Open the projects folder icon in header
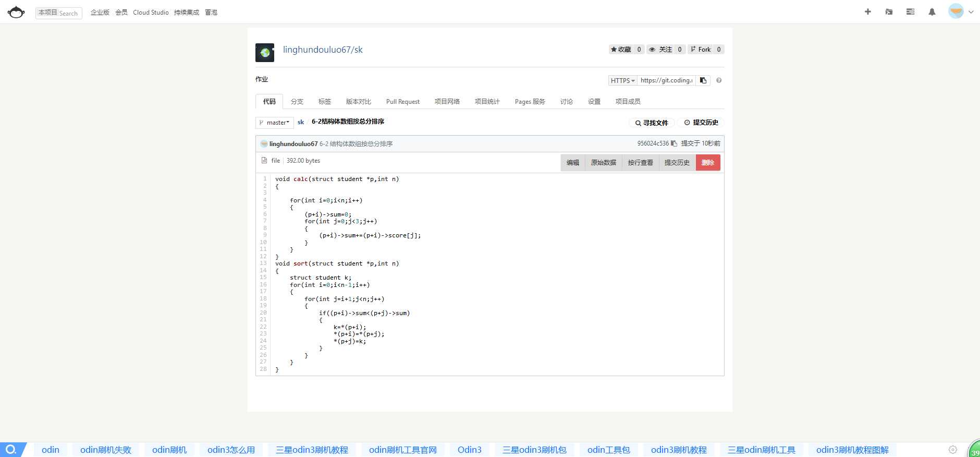The width and height of the screenshot is (980, 457). pos(889,11)
